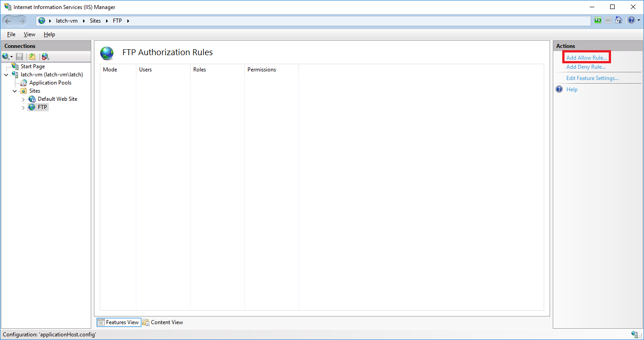Image resolution: width=644 pixels, height=340 pixels.
Task: Expand the FTP site node
Action: (23, 107)
